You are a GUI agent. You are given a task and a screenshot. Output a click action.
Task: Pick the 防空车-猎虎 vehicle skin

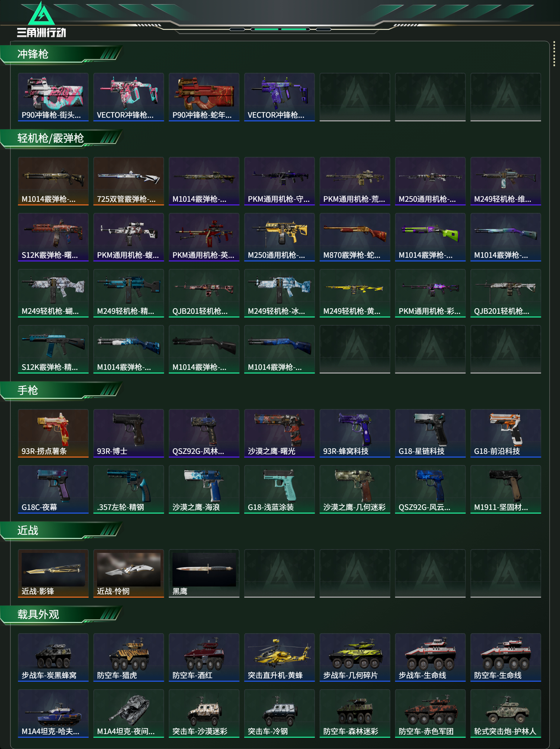pyautogui.click(x=129, y=657)
